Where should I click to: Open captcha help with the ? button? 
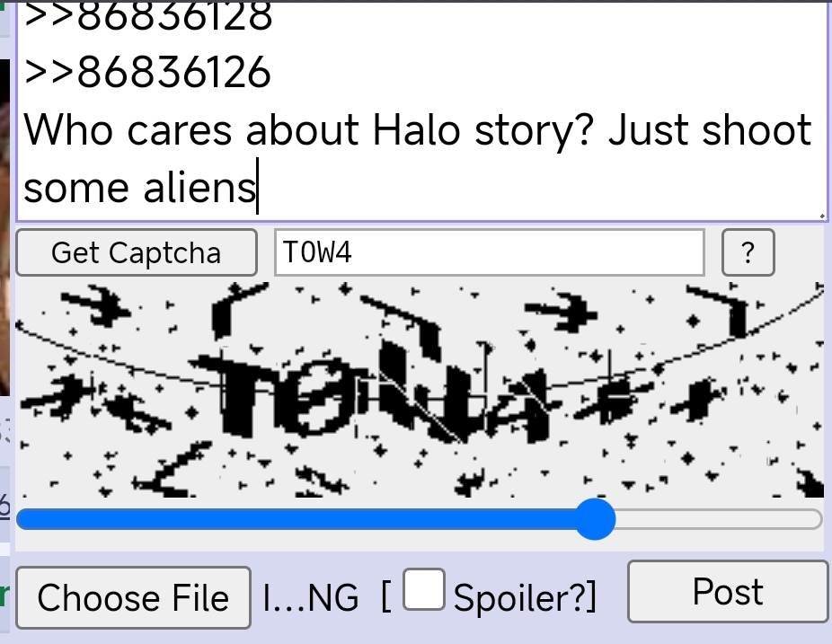748,252
